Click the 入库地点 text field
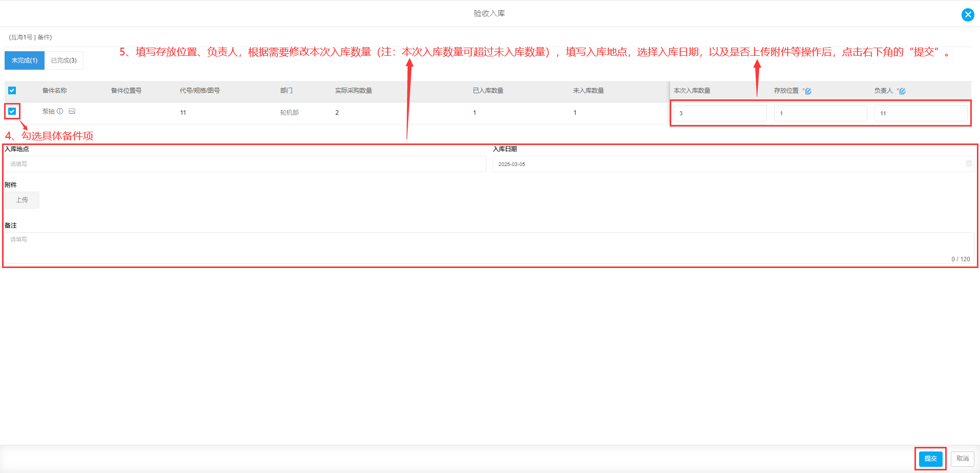Viewport: 980px width, 473px height. click(245, 164)
